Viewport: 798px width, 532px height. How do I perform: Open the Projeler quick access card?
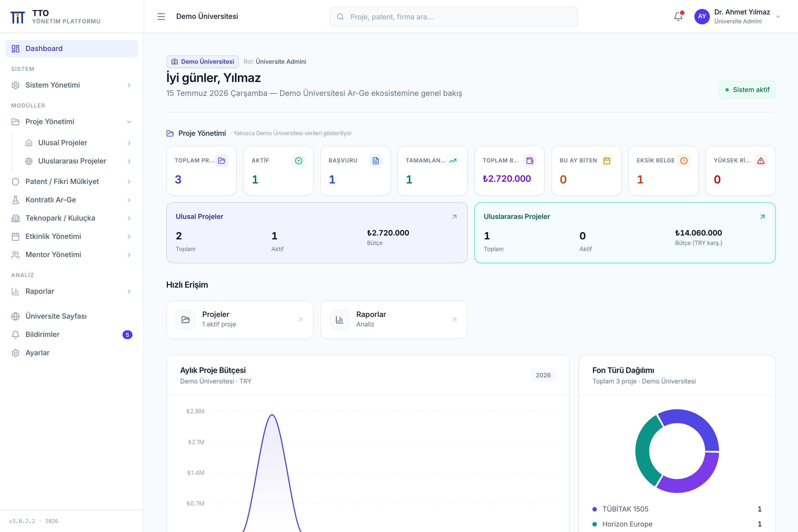click(239, 319)
